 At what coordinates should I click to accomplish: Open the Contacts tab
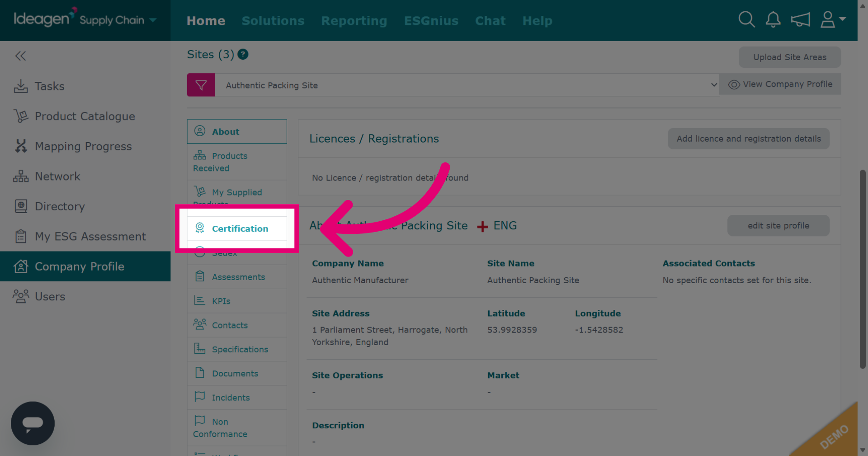pos(237,325)
